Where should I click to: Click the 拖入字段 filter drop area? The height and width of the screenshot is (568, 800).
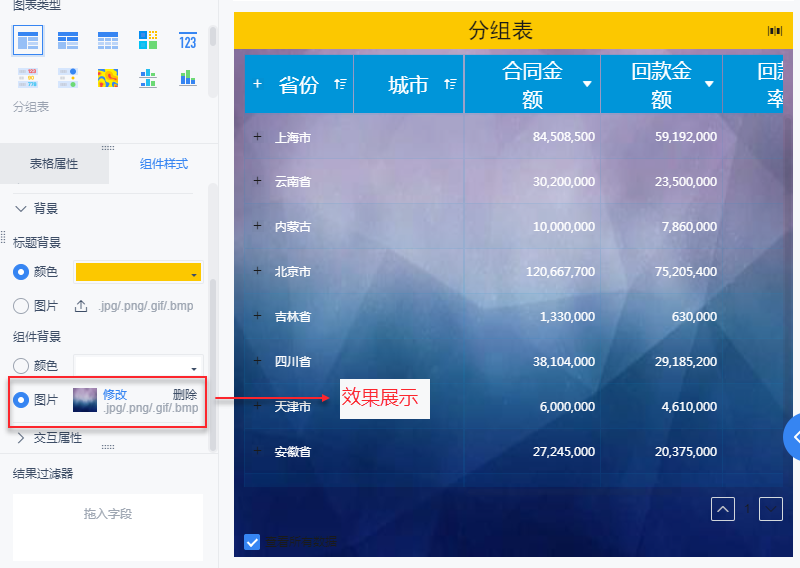108,527
